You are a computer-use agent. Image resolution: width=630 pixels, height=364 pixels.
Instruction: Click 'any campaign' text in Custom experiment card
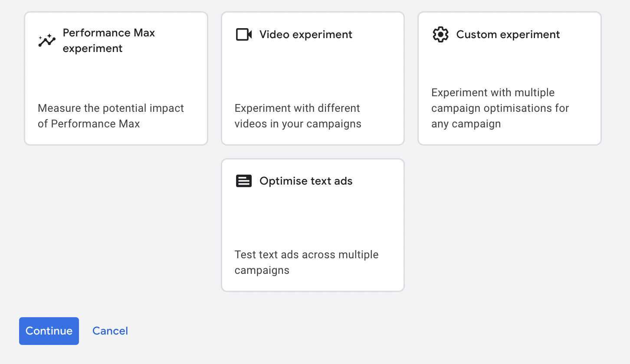[466, 124]
